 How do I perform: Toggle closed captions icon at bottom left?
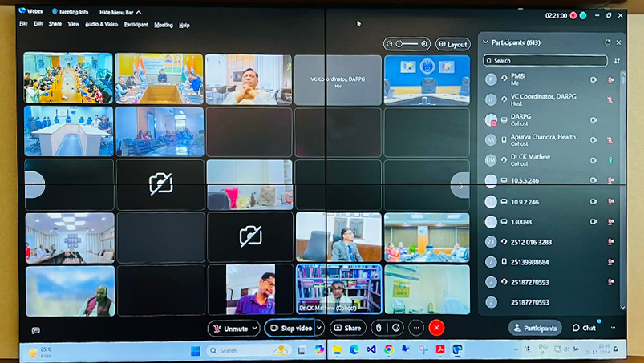[x=36, y=330]
